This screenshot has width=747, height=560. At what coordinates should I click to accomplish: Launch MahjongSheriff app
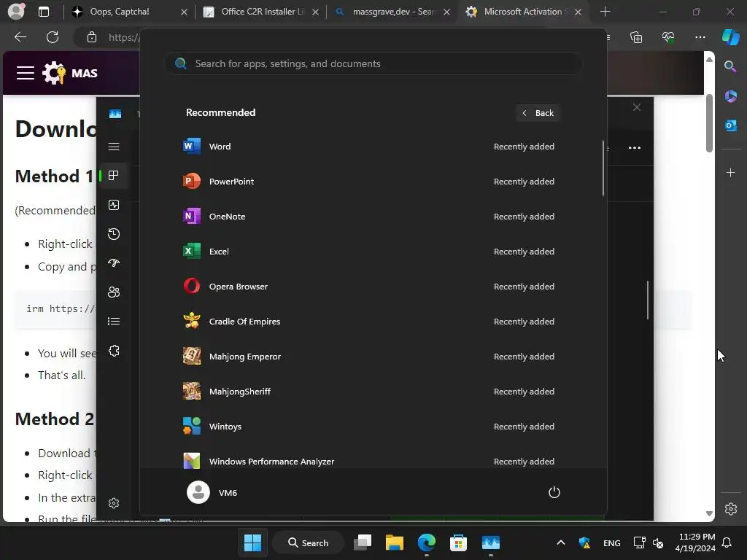coord(370,392)
